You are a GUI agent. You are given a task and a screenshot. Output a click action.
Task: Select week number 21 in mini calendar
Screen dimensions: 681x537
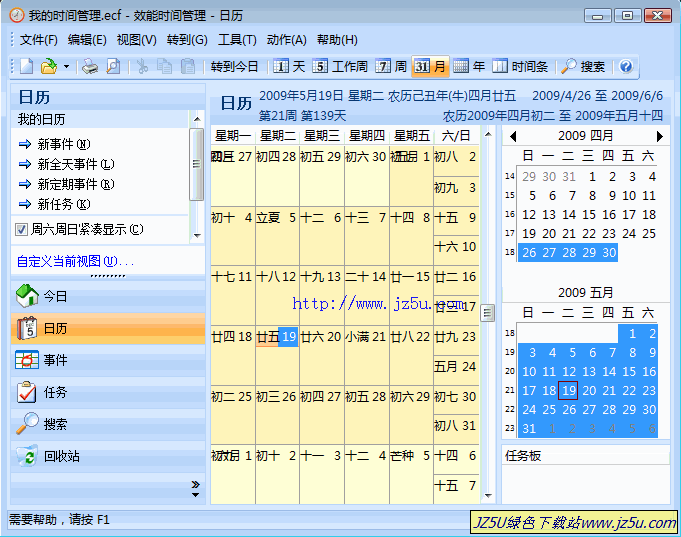(510, 391)
